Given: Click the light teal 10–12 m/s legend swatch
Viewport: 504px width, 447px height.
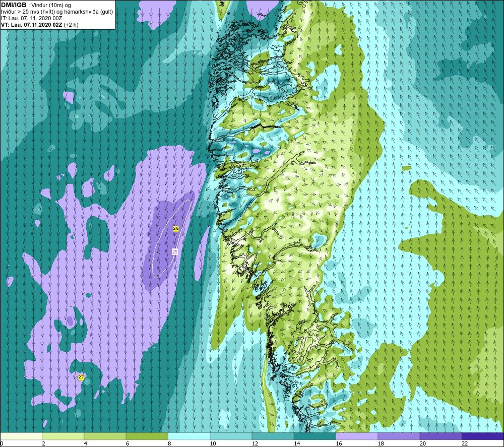Looking at the screenshot, I should click(x=231, y=436).
